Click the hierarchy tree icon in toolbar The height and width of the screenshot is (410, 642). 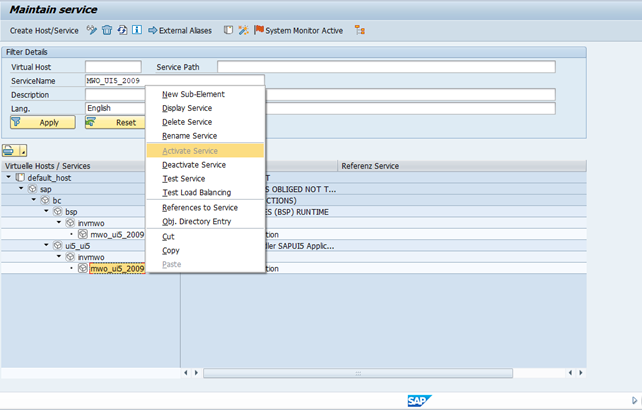click(x=360, y=31)
